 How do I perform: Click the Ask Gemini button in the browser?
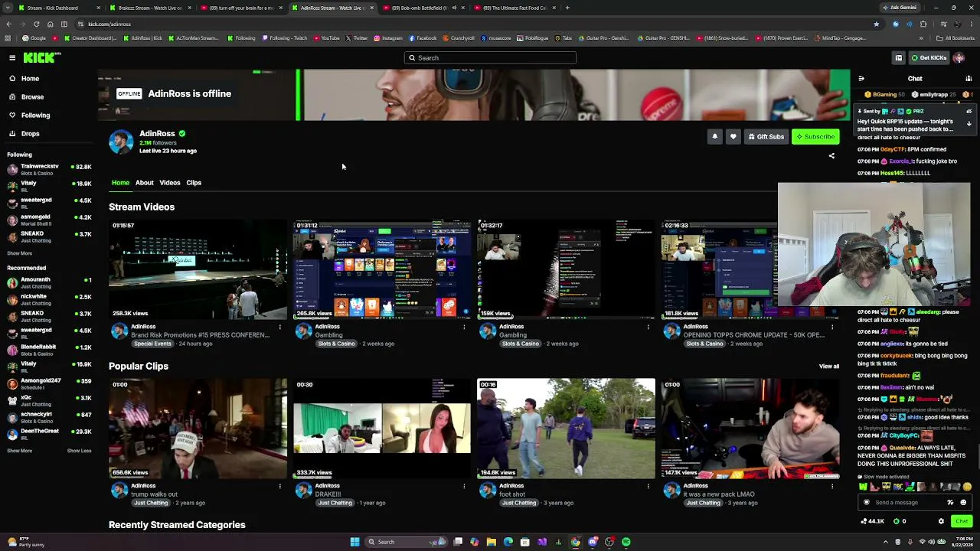tap(900, 8)
